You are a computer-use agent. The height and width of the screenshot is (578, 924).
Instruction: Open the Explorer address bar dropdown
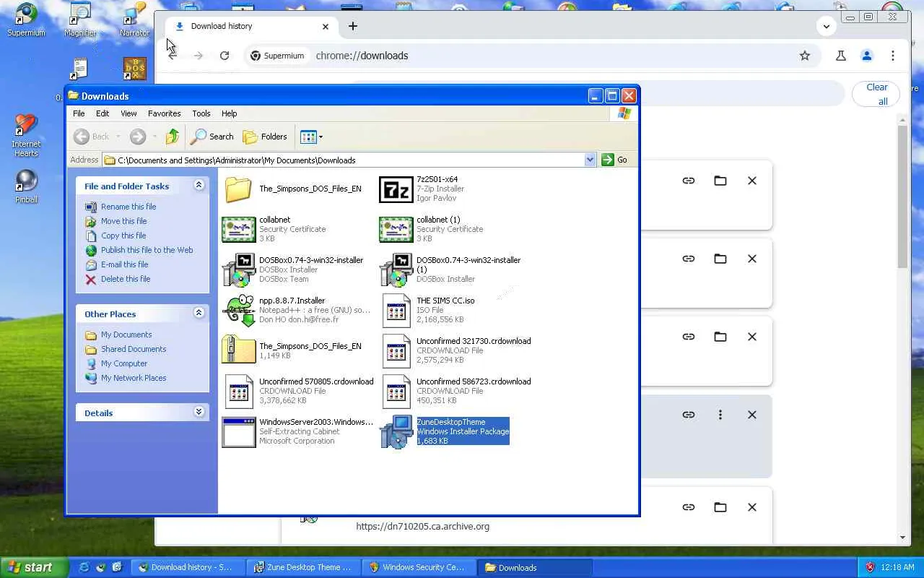click(x=590, y=160)
